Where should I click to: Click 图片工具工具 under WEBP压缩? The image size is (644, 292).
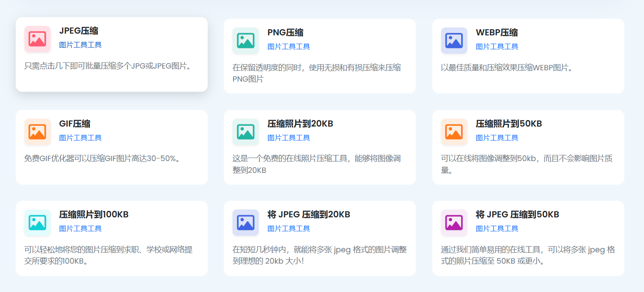[x=497, y=46]
